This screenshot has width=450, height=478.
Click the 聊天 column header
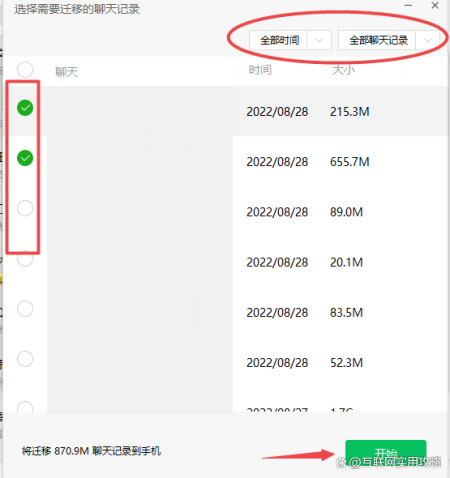[66, 72]
